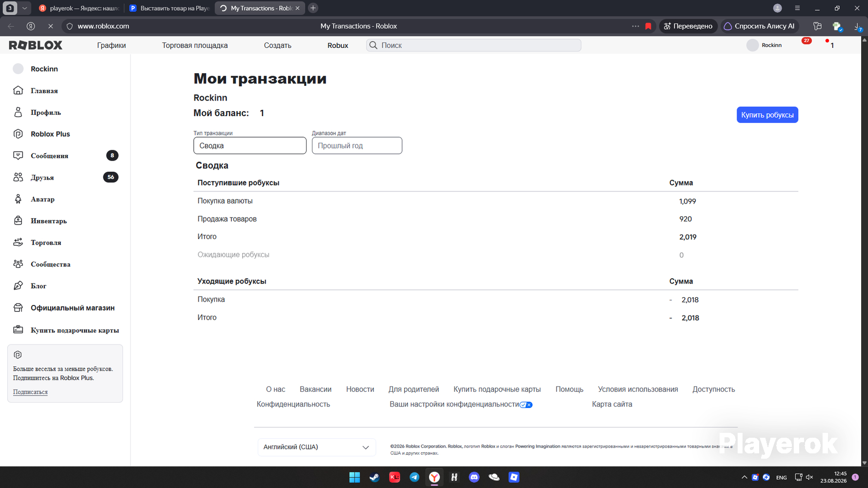The height and width of the screenshot is (488, 868).
Task: Open the browser profile avatar icon
Action: pyautogui.click(x=778, y=8)
